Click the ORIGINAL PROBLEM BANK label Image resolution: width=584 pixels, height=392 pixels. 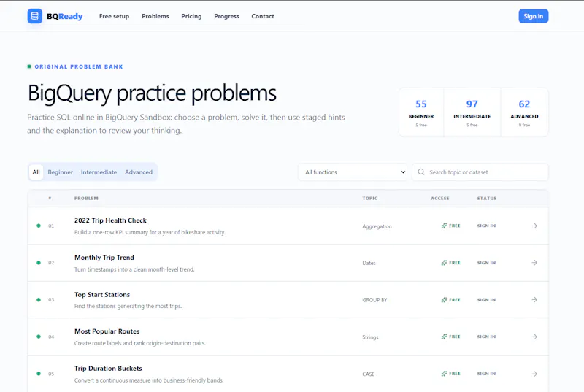point(79,66)
